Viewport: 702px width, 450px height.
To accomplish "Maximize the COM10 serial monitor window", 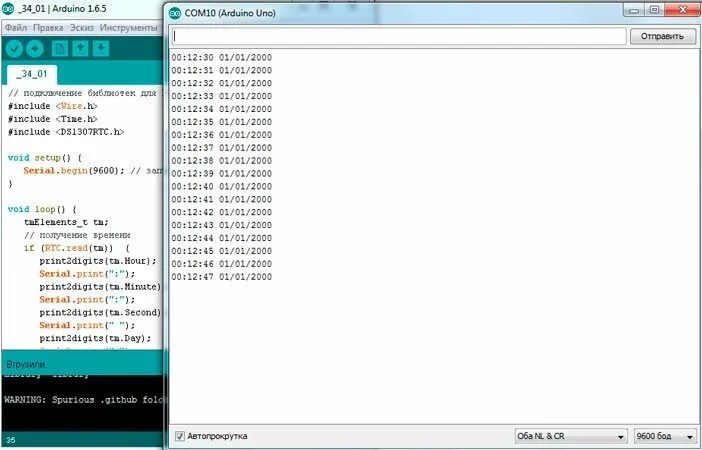I will tap(654, 11).
